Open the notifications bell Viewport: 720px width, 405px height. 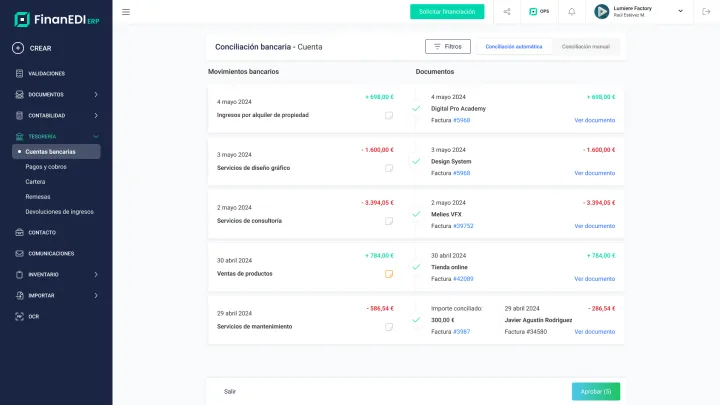571,12
